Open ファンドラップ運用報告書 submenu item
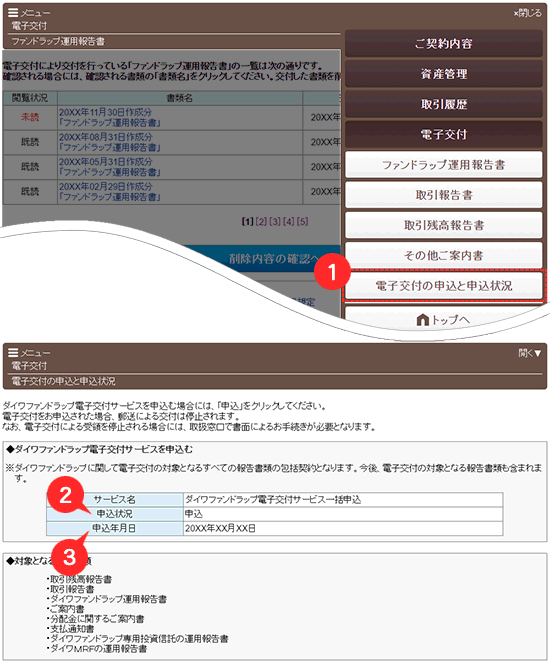Screen dimensions: 550x663 click(x=443, y=165)
